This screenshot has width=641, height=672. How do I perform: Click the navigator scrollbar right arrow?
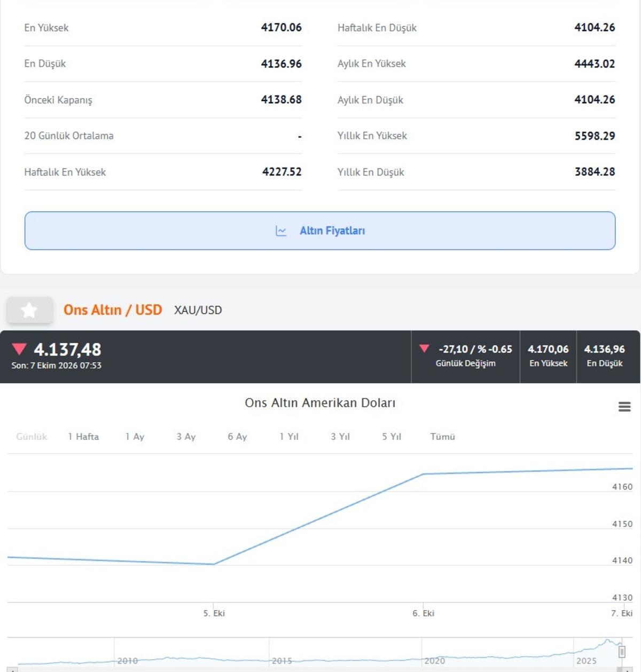click(628, 669)
